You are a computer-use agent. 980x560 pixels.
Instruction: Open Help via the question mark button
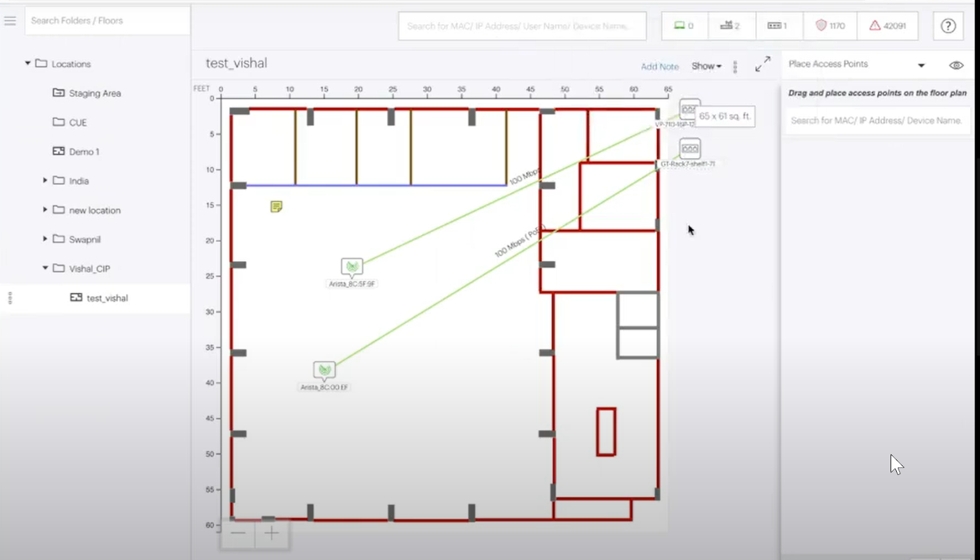tap(948, 26)
